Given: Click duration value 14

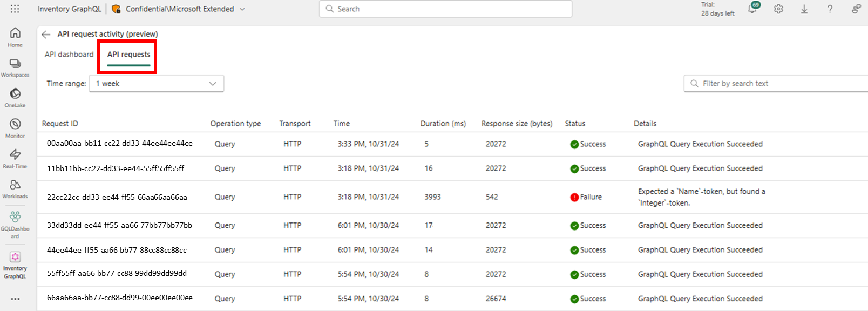Looking at the screenshot, I should click(x=429, y=250).
